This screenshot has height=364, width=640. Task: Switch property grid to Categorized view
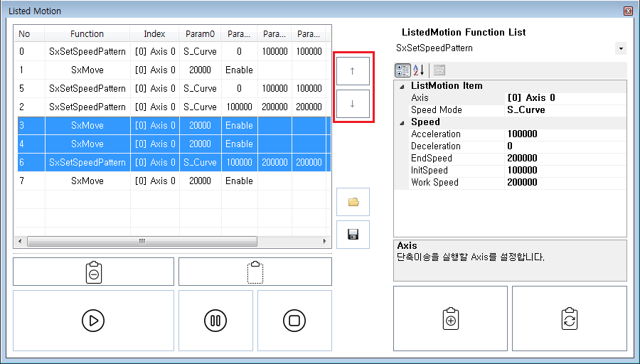tap(402, 70)
